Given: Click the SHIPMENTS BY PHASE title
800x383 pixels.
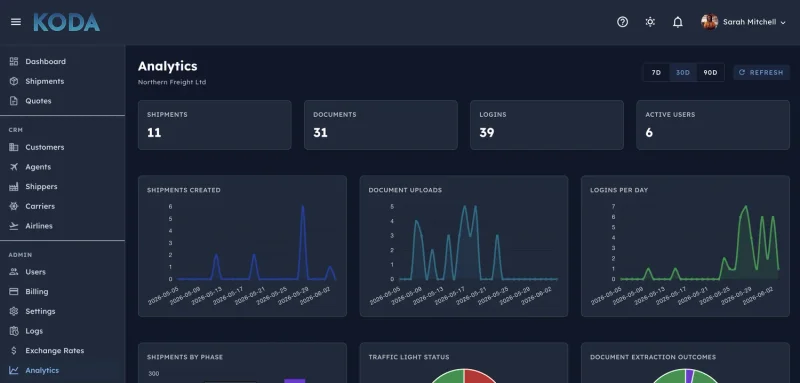Looking at the screenshot, I should tap(185, 357).
